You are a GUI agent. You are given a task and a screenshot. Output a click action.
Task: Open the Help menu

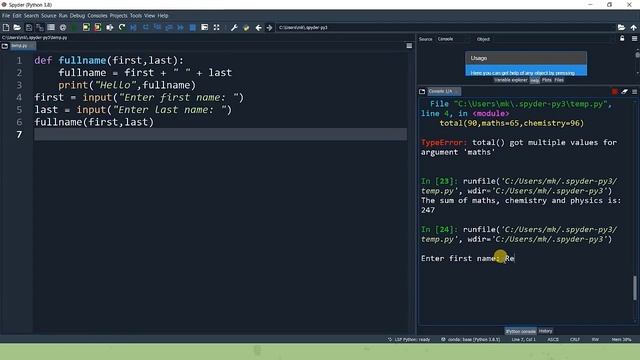163,16
